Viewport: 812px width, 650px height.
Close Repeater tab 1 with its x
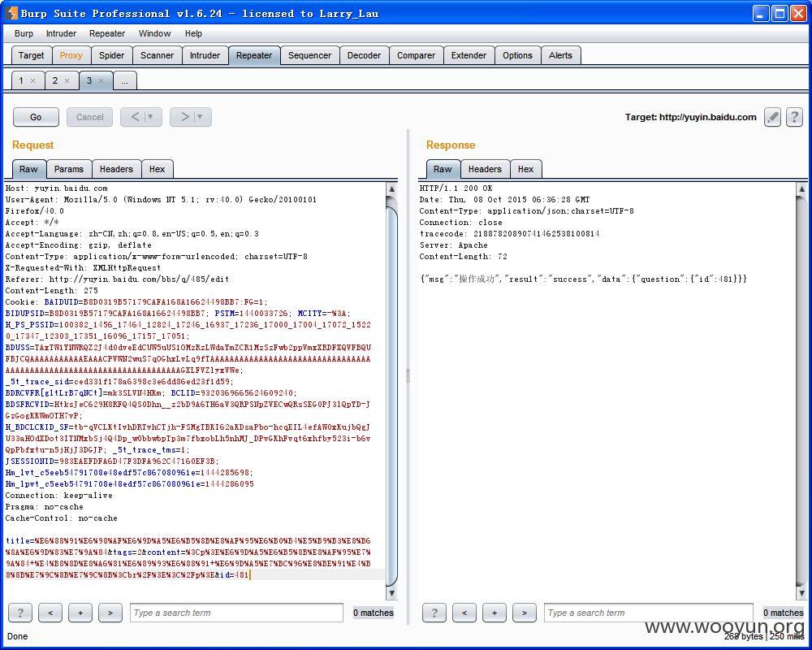click(x=33, y=81)
